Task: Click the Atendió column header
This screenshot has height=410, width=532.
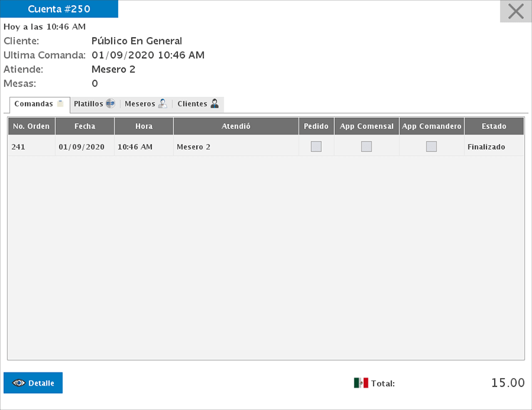Action: pos(236,126)
